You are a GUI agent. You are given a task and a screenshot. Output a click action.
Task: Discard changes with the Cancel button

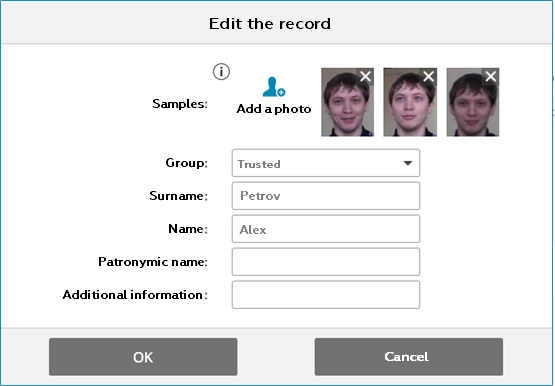408,357
